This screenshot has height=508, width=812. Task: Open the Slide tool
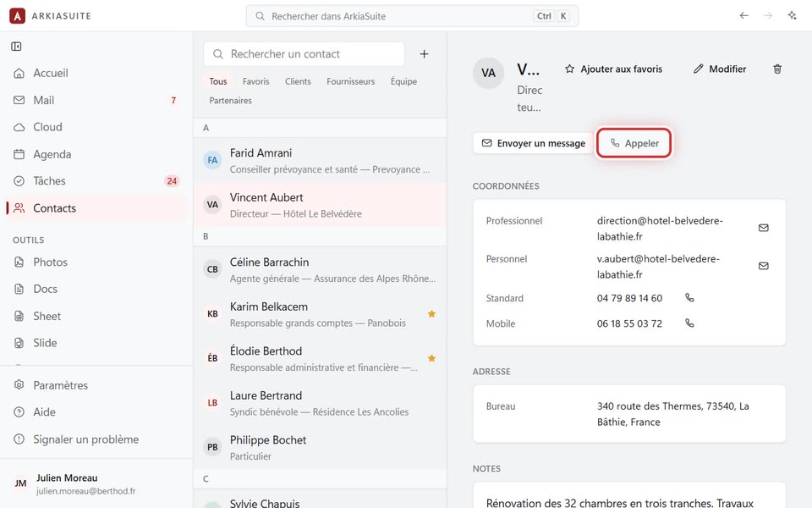click(96, 343)
